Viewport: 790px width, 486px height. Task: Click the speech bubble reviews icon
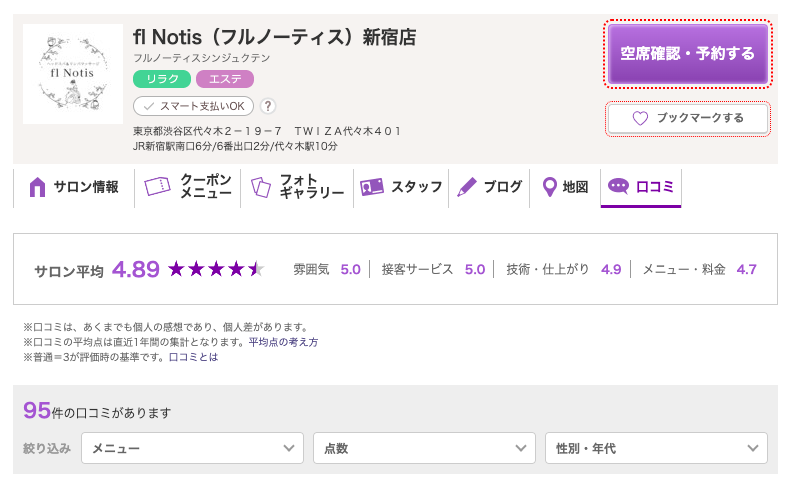tap(618, 187)
